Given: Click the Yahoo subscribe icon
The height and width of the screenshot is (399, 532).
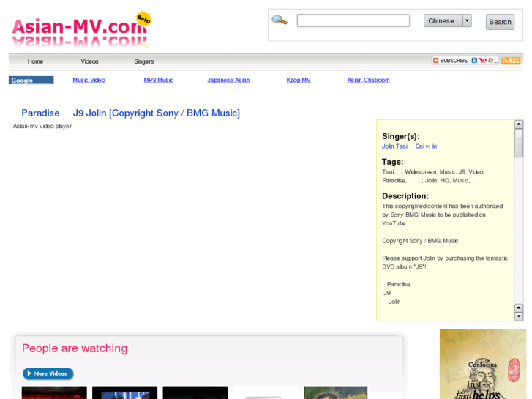Looking at the screenshot, I should [482, 61].
